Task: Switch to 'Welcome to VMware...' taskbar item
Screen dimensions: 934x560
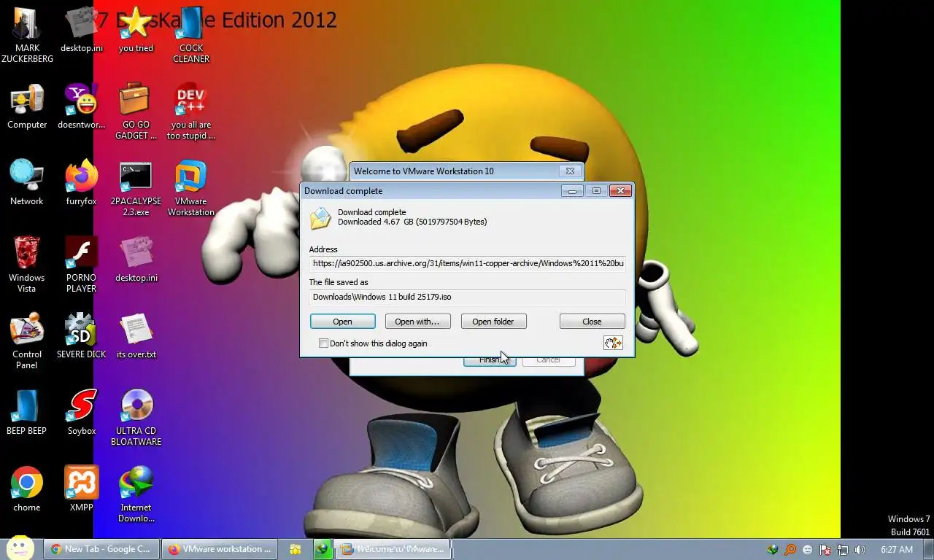Action: (394, 549)
